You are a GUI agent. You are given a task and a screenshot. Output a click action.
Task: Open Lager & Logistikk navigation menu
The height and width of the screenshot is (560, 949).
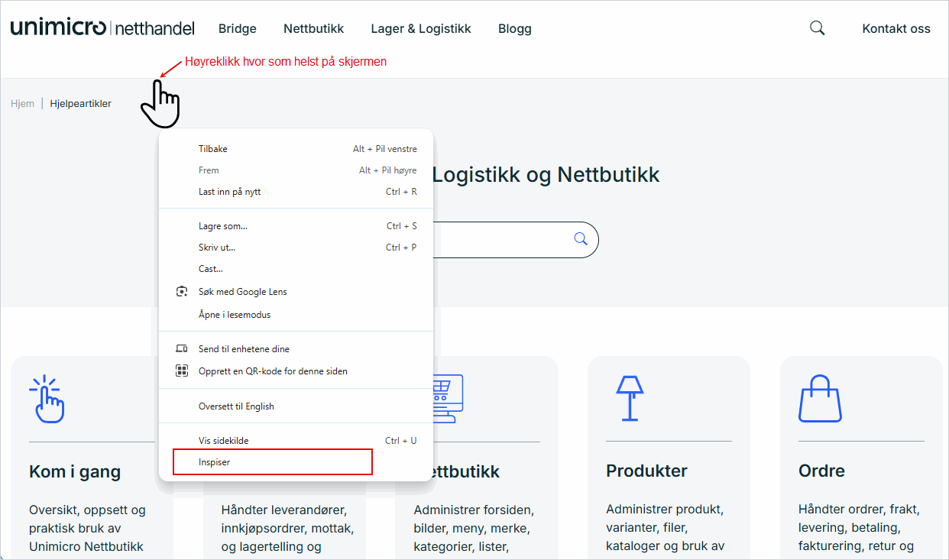pos(421,29)
